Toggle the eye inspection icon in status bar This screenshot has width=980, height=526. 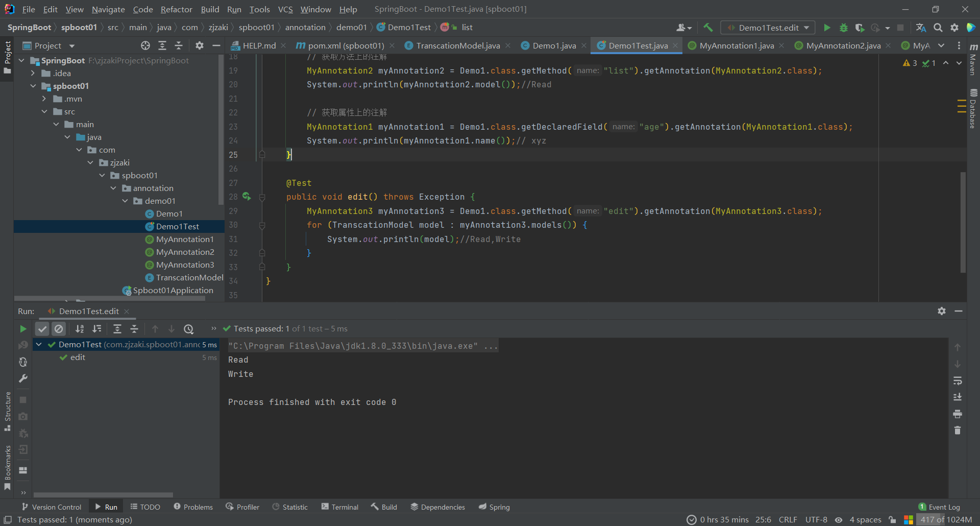[839, 520]
